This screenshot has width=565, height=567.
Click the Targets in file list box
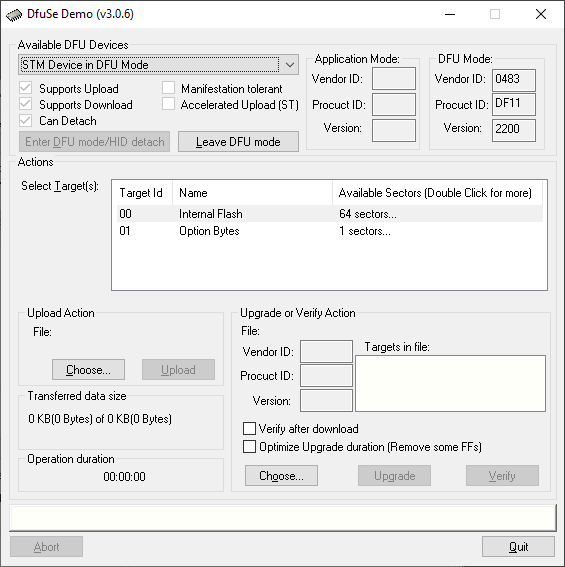point(450,383)
